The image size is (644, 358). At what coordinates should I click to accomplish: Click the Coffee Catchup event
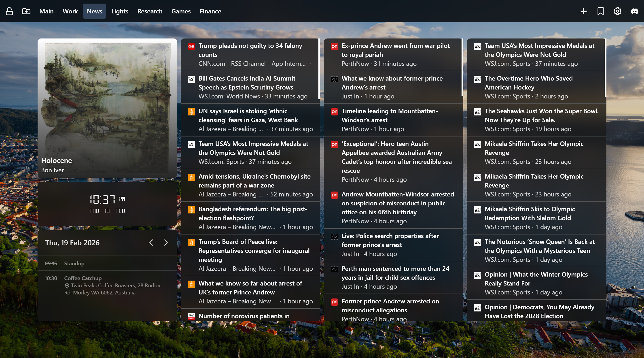tap(107, 286)
